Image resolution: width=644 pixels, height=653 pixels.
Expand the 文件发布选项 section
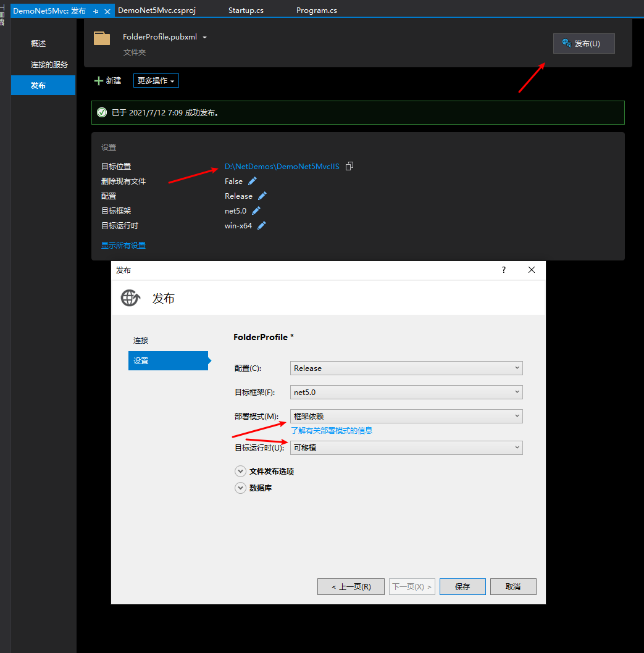[x=240, y=471]
